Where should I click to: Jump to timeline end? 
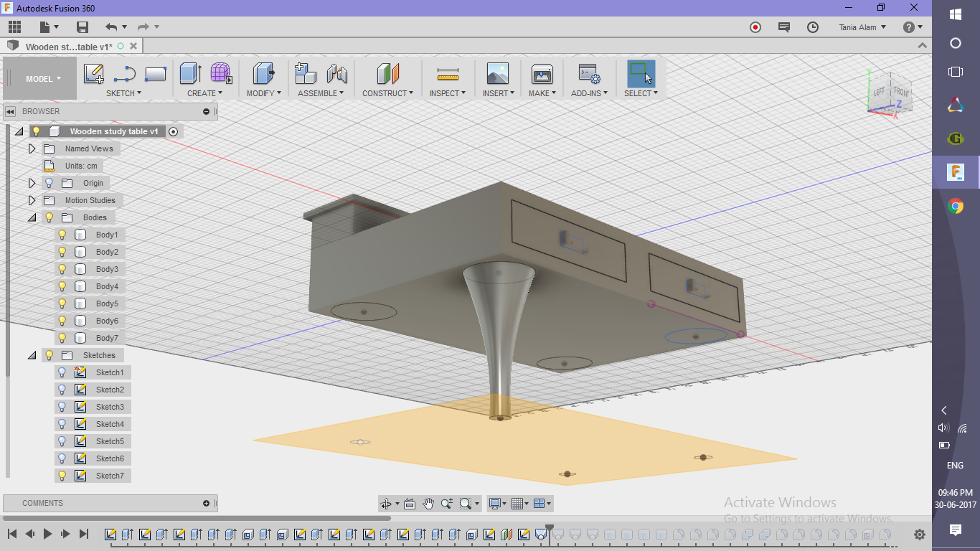83,534
